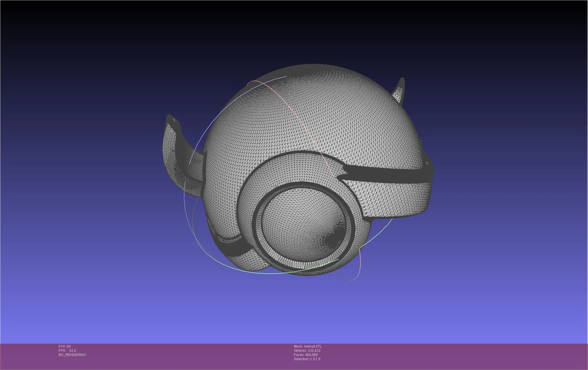Screen dimensions: 588x370
Task: Click the FOV: 60 readout
Action: tap(65, 346)
